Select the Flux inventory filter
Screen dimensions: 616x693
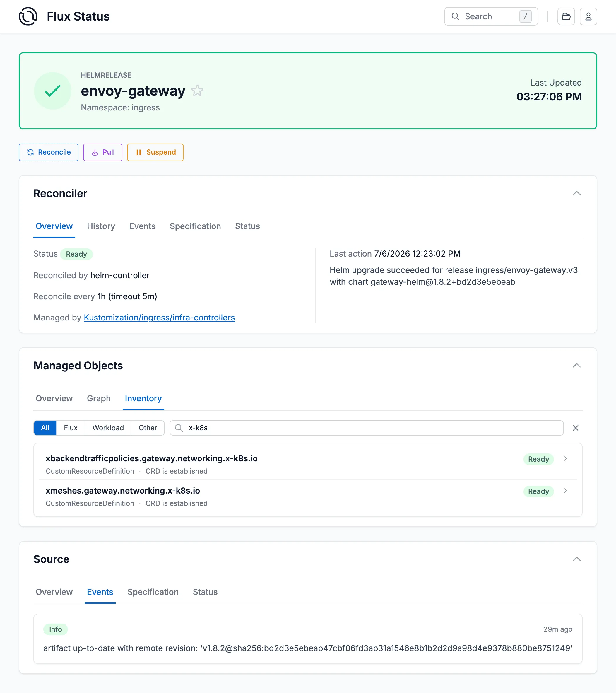71,428
